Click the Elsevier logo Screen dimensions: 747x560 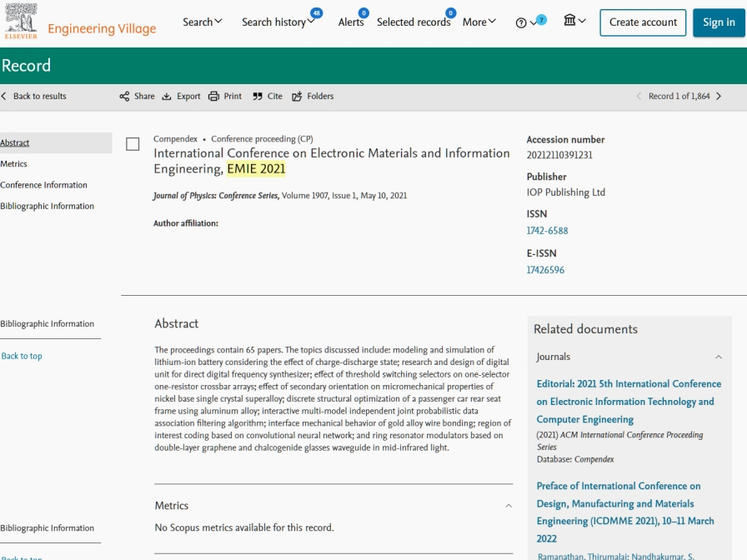21,22
